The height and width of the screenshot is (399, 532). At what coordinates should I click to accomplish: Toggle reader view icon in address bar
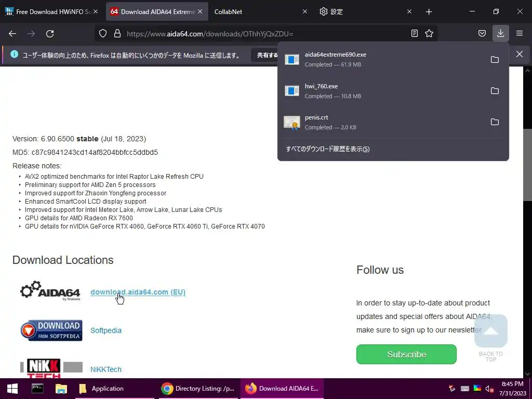pos(414,33)
